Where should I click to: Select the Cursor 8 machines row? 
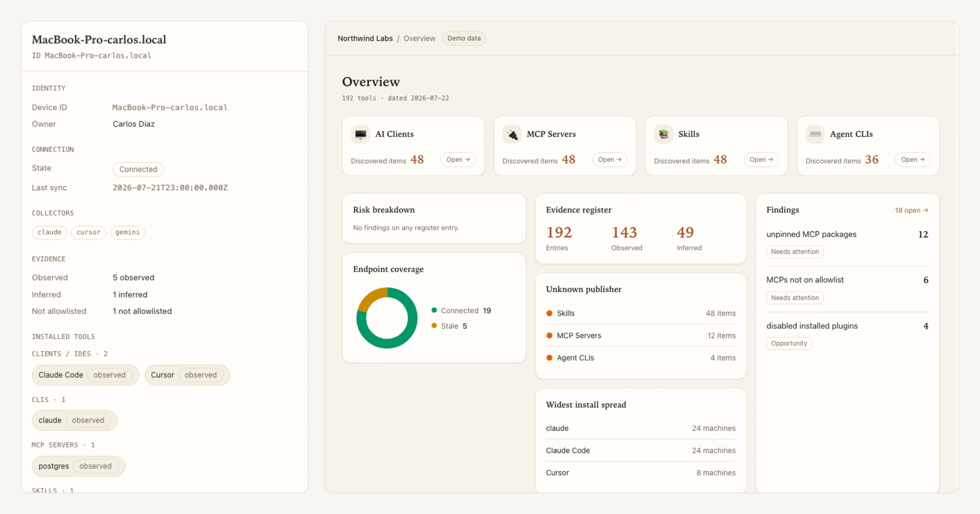[x=641, y=473]
